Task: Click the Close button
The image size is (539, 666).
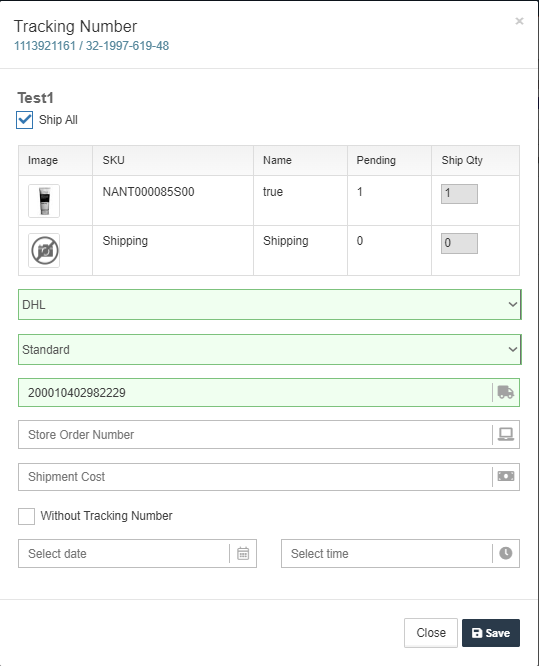Action: coord(431,633)
